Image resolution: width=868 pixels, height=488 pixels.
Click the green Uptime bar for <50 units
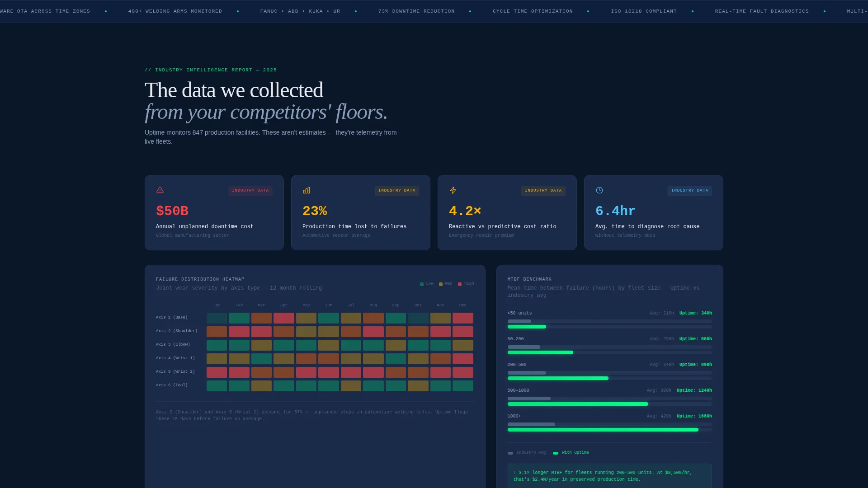pos(527,327)
